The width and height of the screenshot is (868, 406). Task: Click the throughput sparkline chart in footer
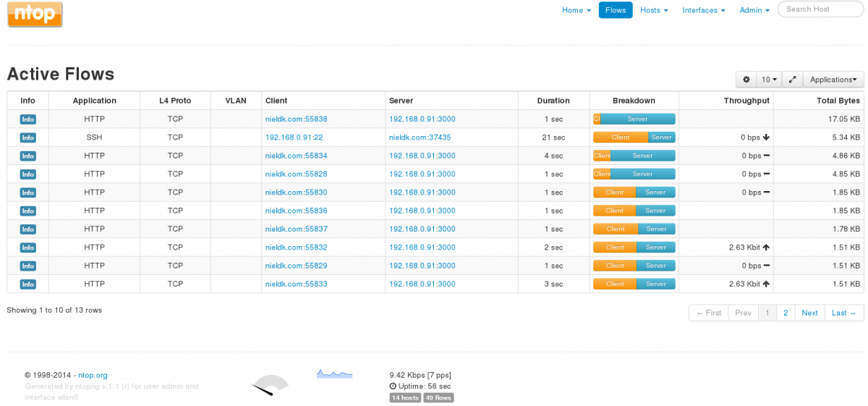pyautogui.click(x=334, y=373)
